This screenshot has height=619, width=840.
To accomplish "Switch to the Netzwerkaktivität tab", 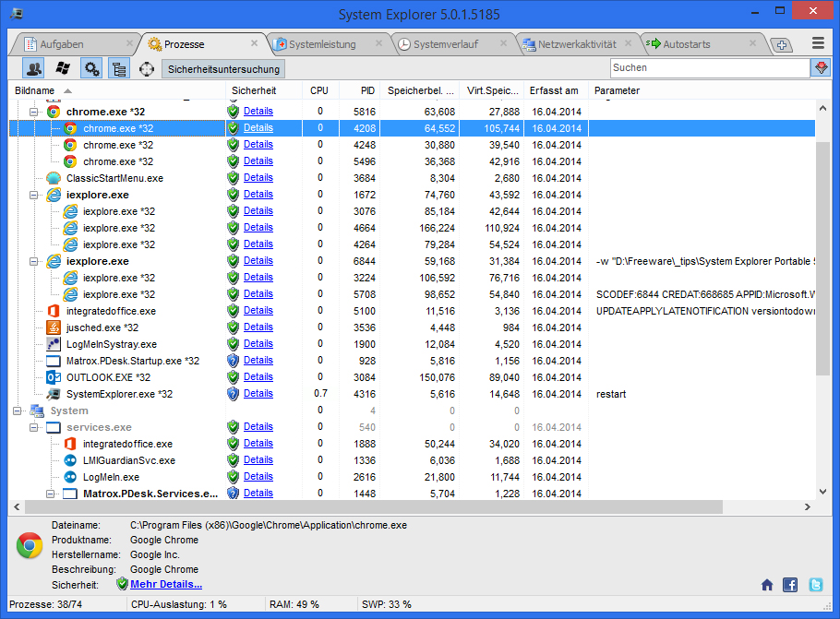I will pyautogui.click(x=576, y=44).
